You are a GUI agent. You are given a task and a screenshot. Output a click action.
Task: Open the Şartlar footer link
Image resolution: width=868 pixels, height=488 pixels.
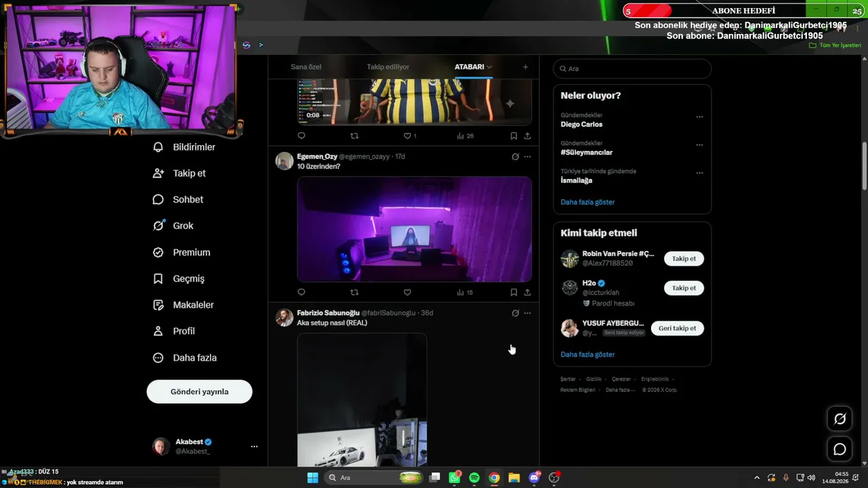coord(568,380)
